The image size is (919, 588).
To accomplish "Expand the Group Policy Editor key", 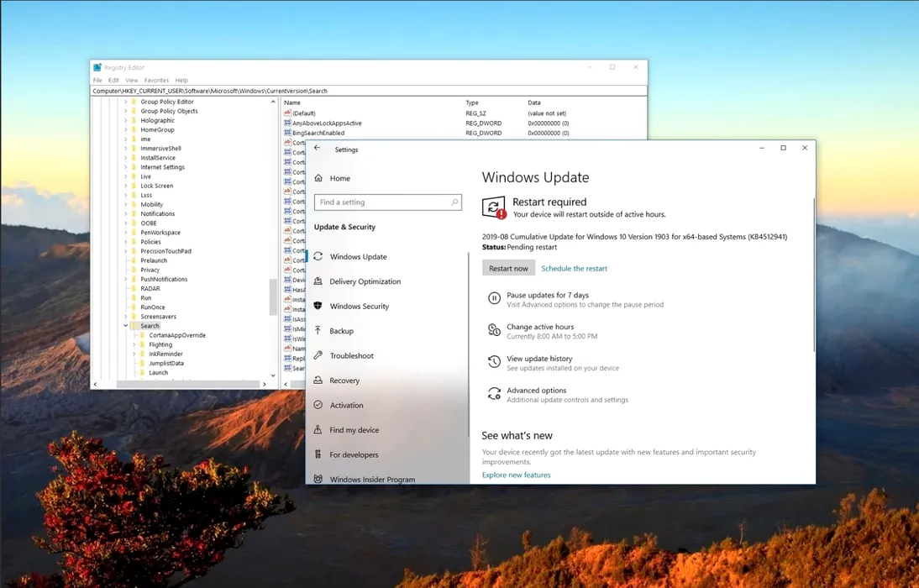I will (125, 102).
